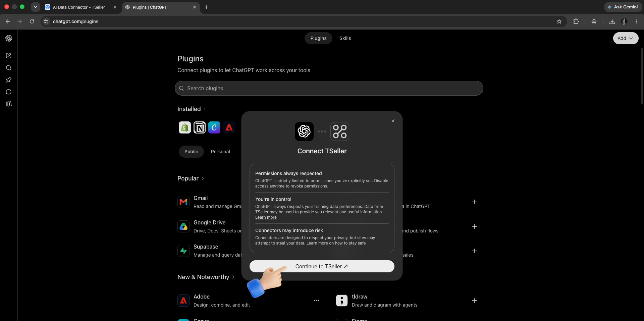The image size is (644, 321).
Task: Open more options for Adobe plugin
Action: (x=316, y=301)
